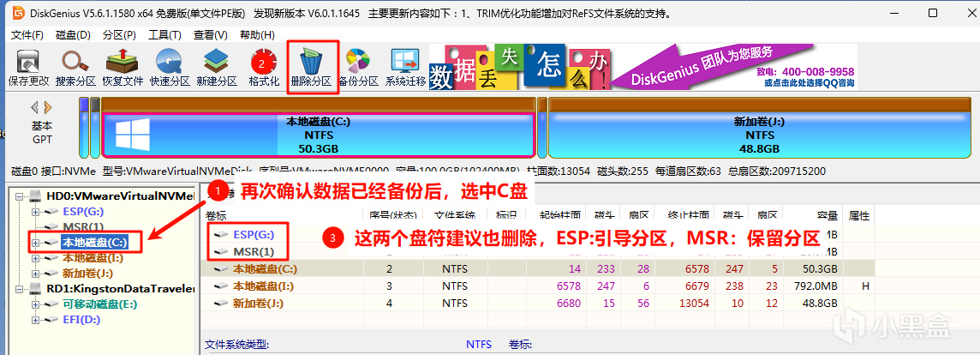980x355 pixels.
Task: Expand the 新加卷(J:) tree node
Action: pyautogui.click(x=36, y=273)
